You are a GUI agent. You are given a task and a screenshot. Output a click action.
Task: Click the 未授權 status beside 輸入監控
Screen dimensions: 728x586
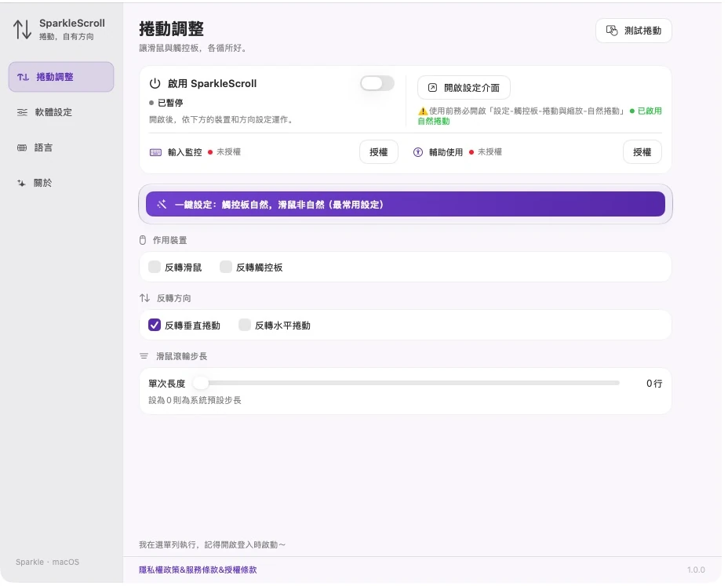click(228, 152)
